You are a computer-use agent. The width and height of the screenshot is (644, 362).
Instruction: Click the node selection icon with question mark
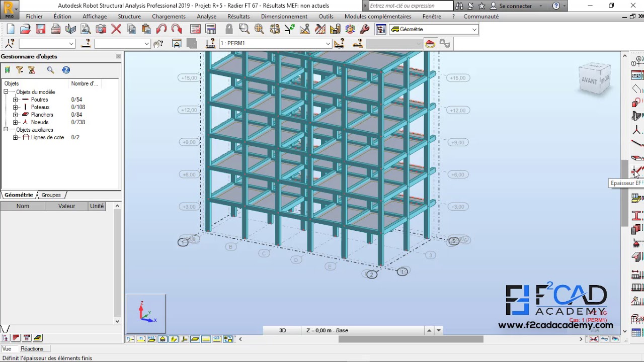(x=10, y=44)
